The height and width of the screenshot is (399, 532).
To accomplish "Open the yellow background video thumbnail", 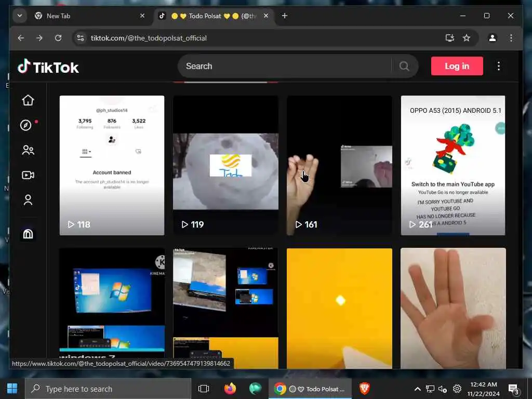I will pyautogui.click(x=339, y=308).
